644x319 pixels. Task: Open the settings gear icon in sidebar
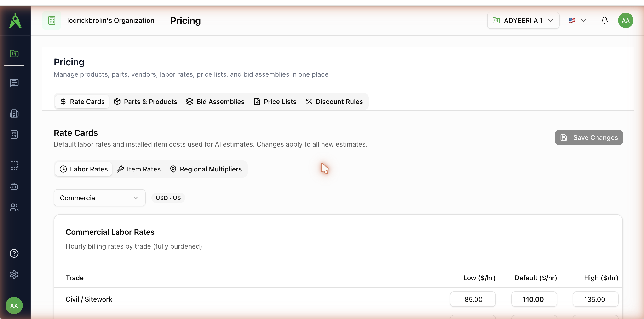coord(14,274)
